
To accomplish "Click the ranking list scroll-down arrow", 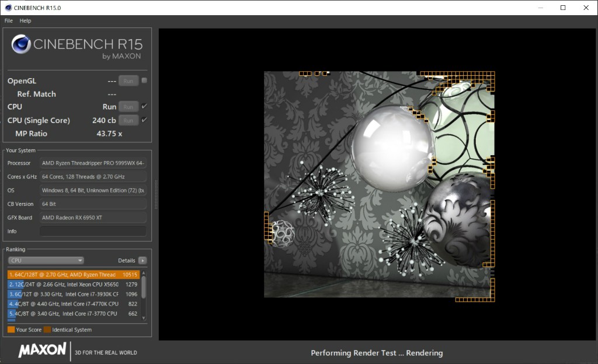I will tap(144, 318).
